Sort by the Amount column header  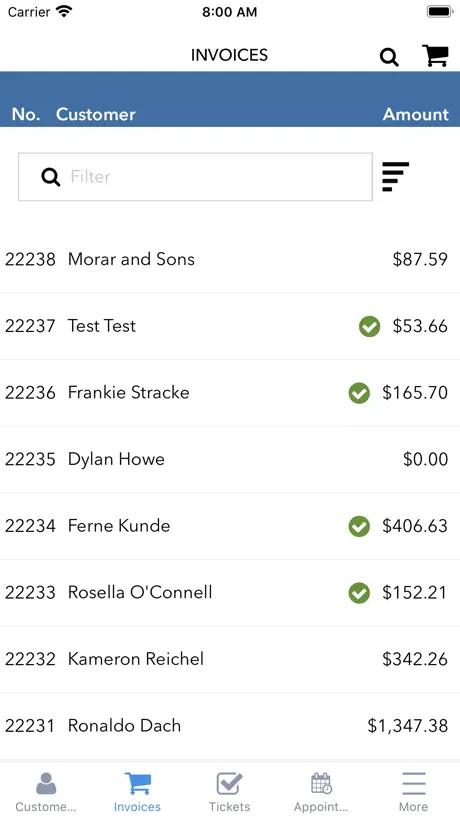point(416,114)
